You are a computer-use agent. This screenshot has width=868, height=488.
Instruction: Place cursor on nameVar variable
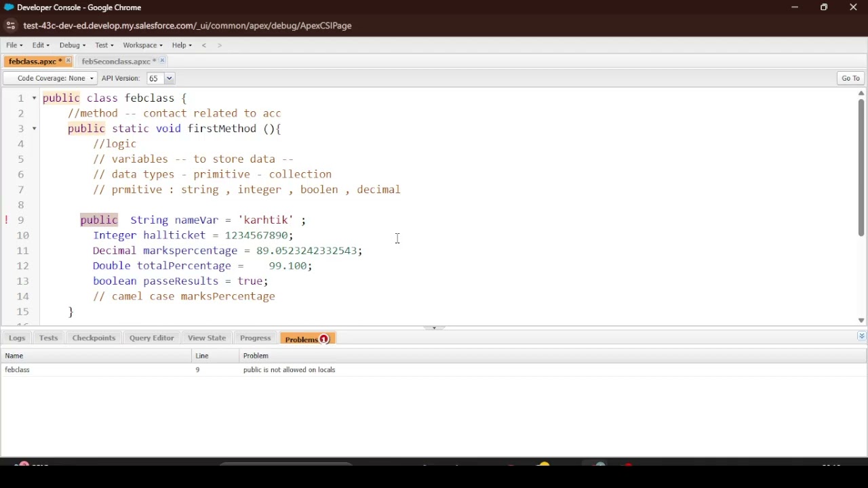[197, 220]
